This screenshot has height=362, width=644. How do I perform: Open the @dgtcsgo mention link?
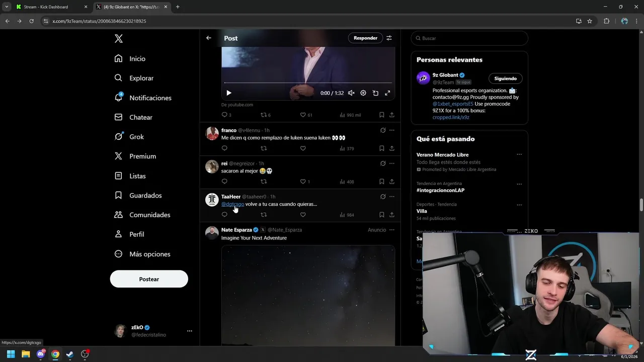pos(232,204)
